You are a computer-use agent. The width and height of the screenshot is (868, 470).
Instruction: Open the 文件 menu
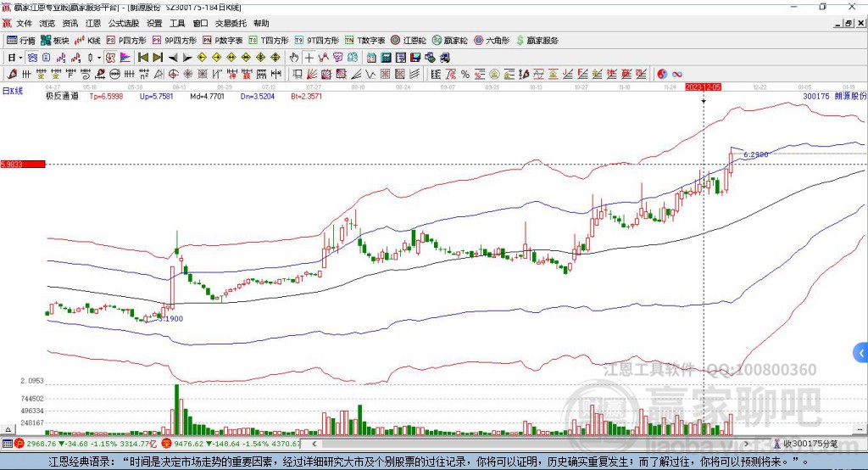click(24, 23)
